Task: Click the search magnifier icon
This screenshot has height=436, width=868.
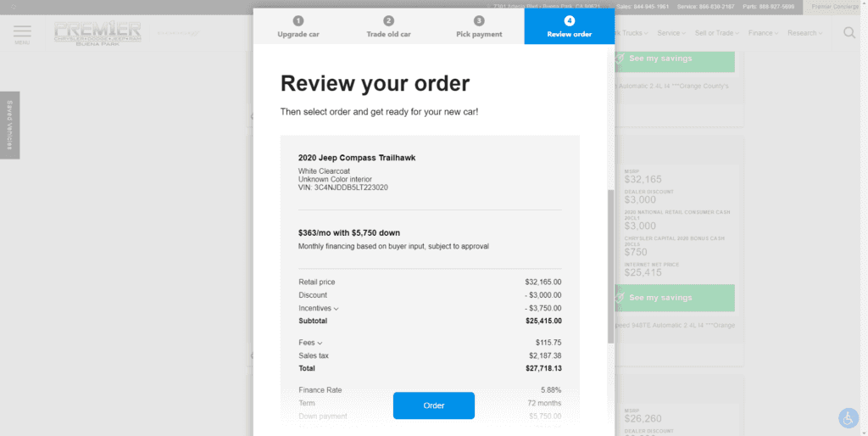Action: (849, 33)
